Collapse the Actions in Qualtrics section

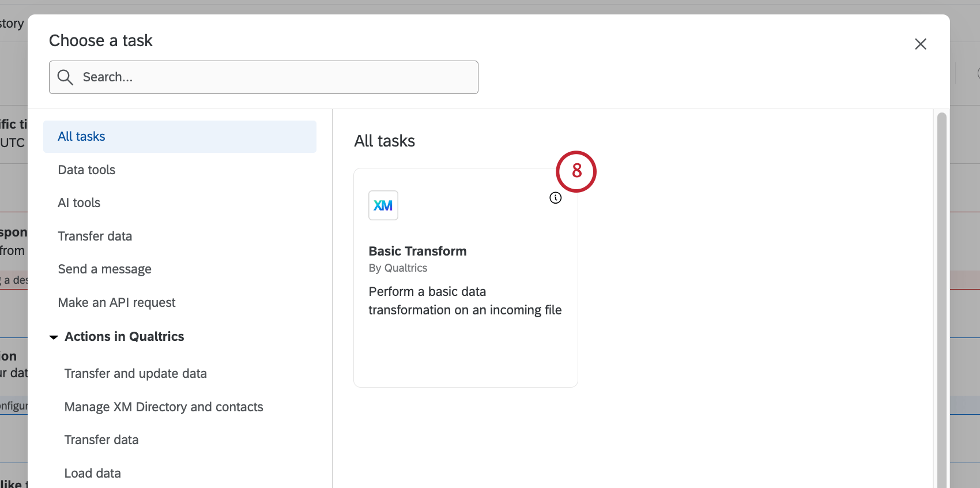54,337
